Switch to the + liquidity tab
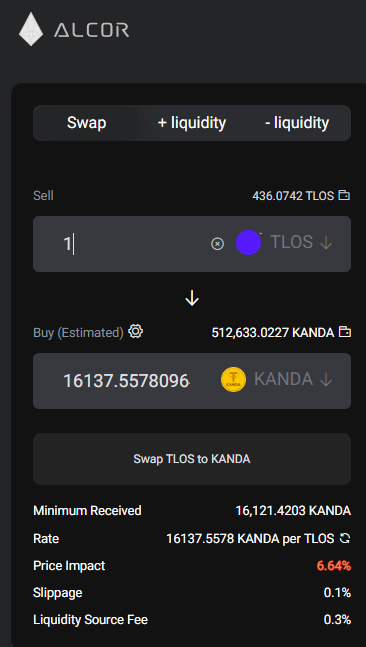The height and width of the screenshot is (647, 366). pyautogui.click(x=192, y=123)
